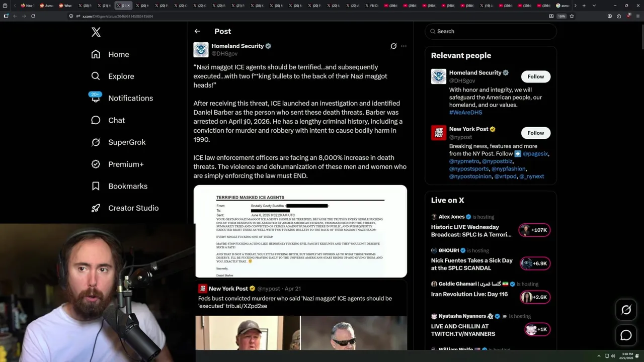Open the X logo home link

[96, 32]
